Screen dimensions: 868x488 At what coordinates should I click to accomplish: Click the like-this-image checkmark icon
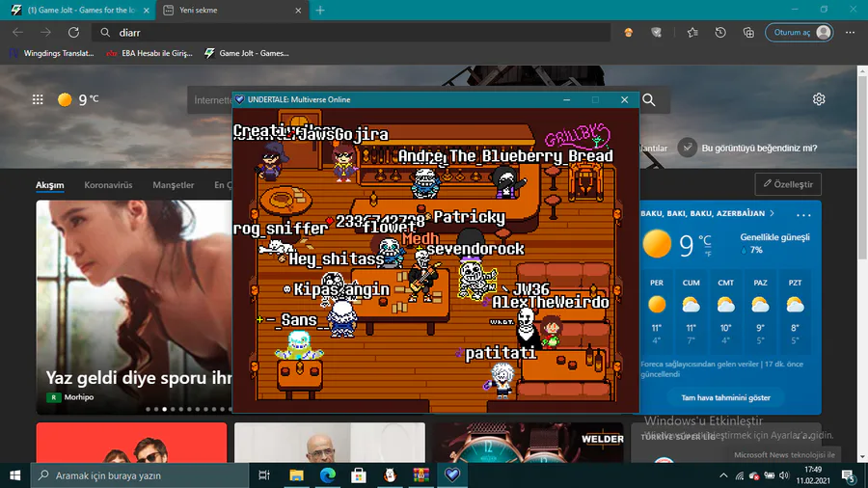click(688, 148)
